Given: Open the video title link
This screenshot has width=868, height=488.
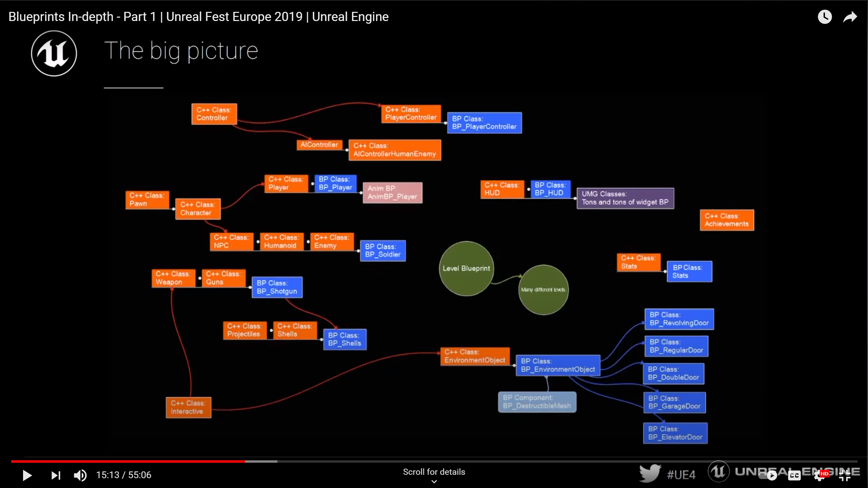Looking at the screenshot, I should (198, 17).
